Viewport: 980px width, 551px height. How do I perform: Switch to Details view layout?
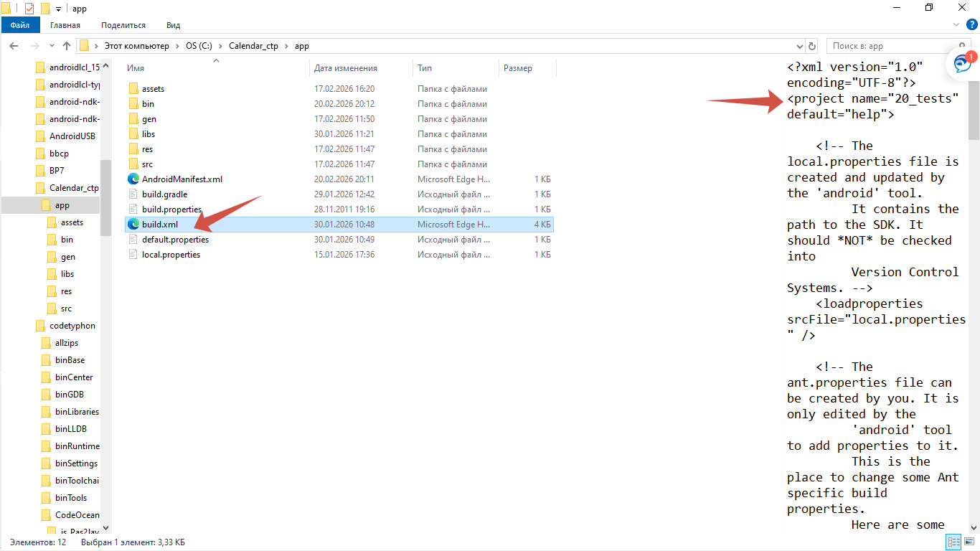[953, 542]
